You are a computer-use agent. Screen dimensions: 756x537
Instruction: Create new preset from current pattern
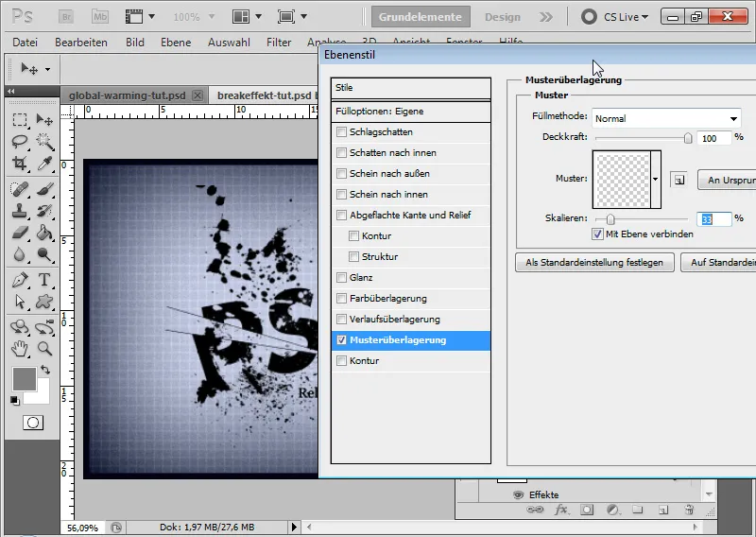pyautogui.click(x=679, y=180)
